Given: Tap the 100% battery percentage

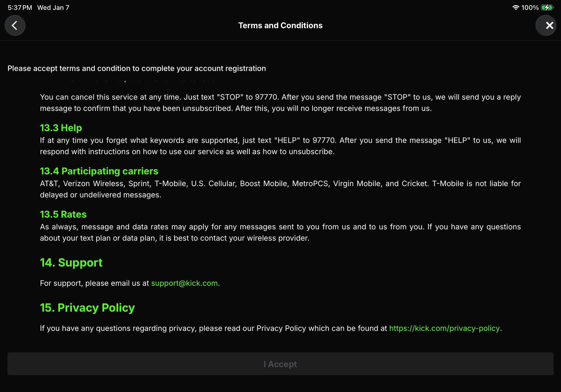Looking at the screenshot, I should pyautogui.click(x=530, y=8).
